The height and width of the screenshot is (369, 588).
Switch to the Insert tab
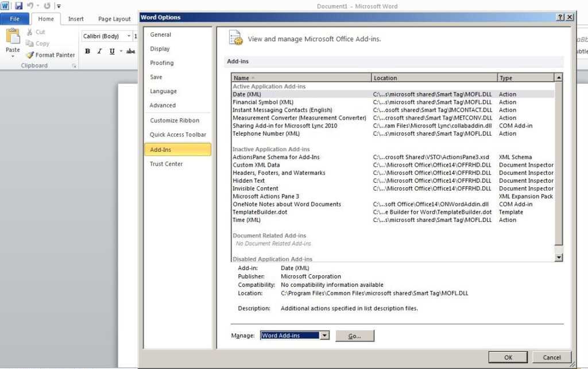76,18
